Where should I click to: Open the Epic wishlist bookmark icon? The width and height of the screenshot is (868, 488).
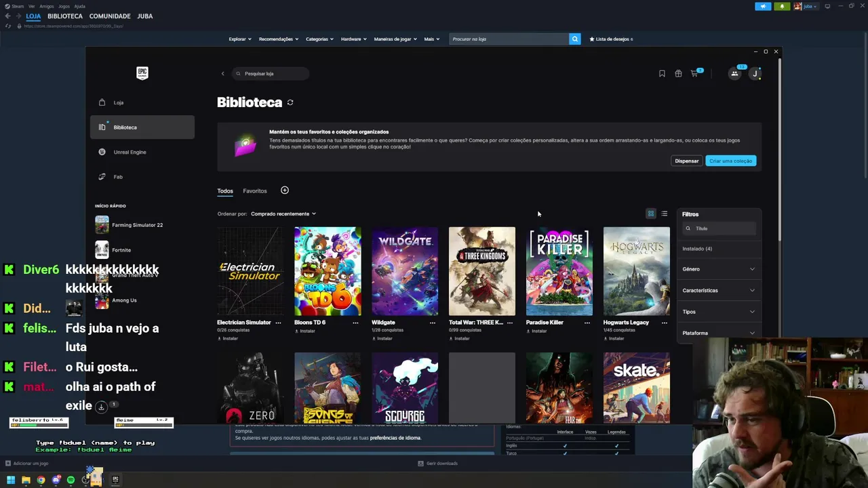662,73
